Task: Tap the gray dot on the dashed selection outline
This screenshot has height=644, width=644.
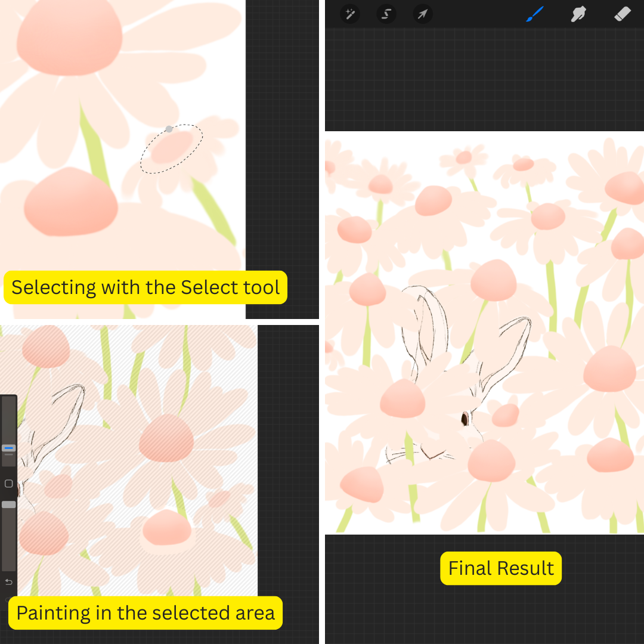Action: (x=169, y=129)
